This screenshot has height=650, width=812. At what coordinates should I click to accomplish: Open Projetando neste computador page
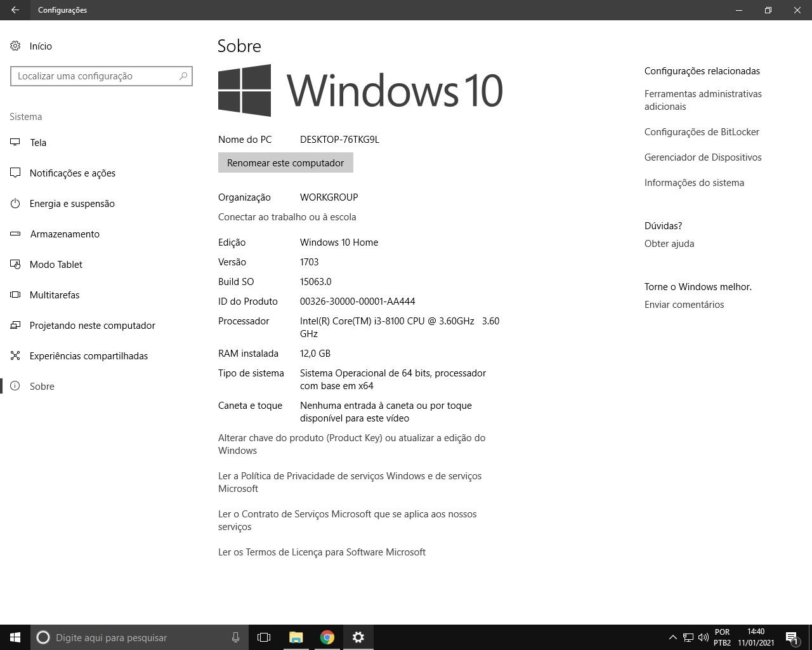(101, 325)
